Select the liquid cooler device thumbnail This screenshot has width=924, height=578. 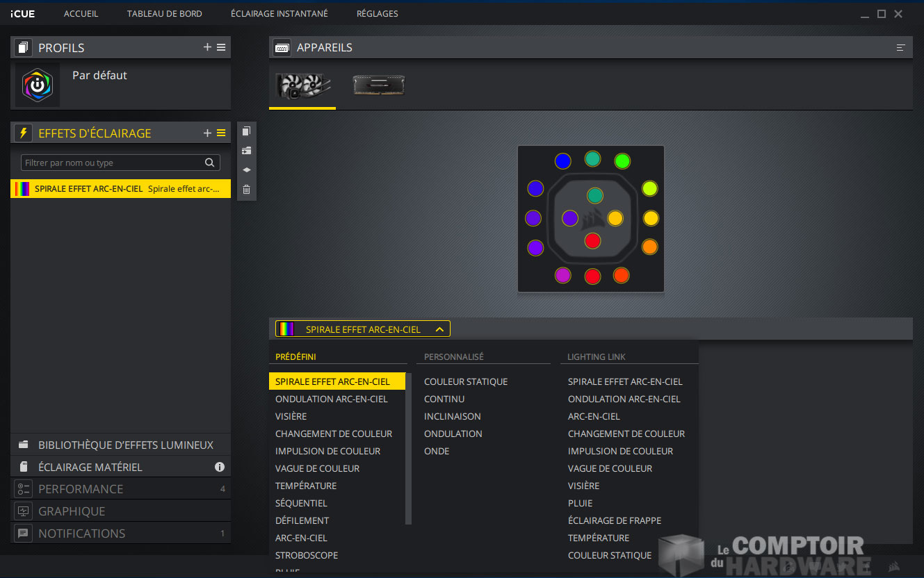[303, 85]
